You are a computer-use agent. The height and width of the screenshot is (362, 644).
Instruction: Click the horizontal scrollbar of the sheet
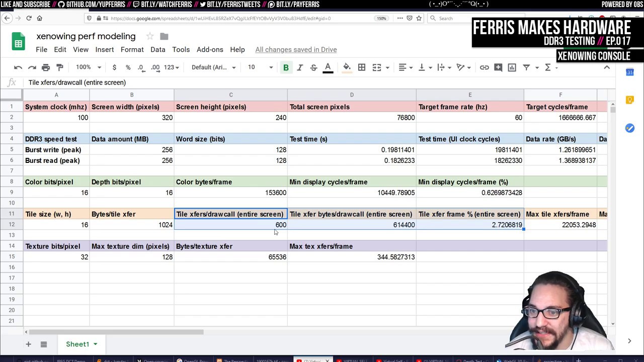116,332
